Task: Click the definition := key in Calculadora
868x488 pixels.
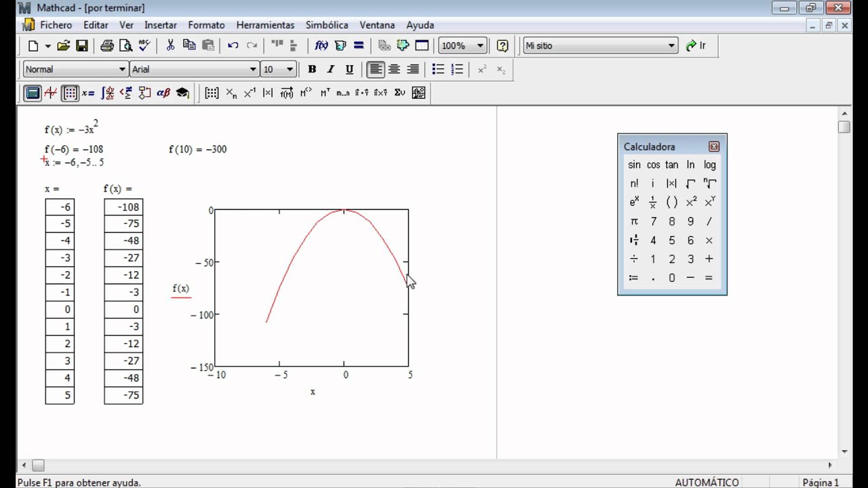Action: pyautogui.click(x=634, y=278)
